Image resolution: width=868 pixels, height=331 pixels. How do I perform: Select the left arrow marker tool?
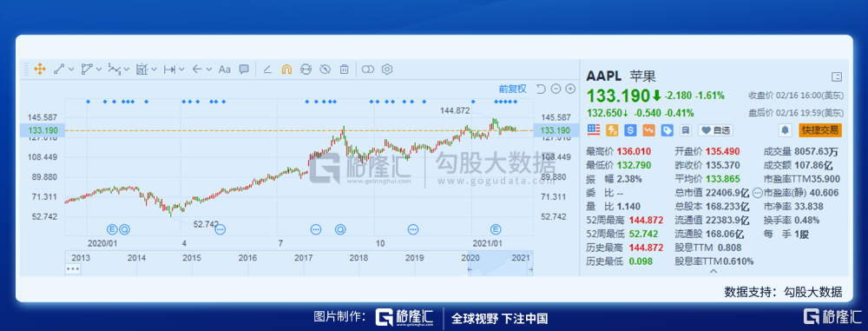tap(197, 70)
